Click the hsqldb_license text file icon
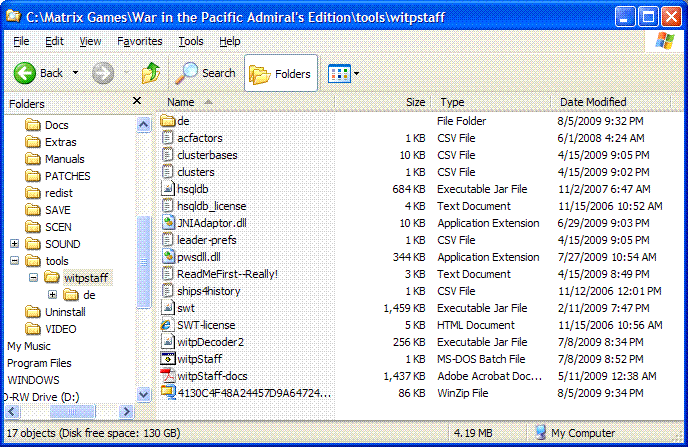The height and width of the screenshot is (447, 688). tap(167, 206)
